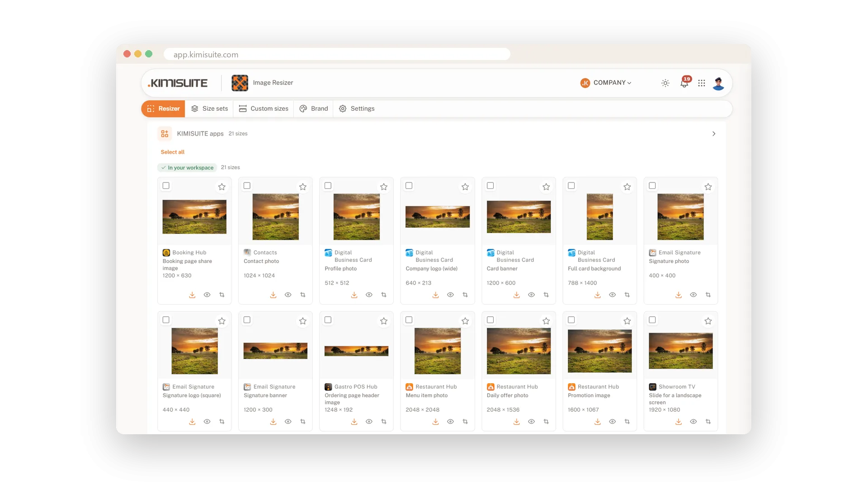The height and width of the screenshot is (488, 868).
Task: Select the Daily offer photo checkbox
Action: click(491, 320)
